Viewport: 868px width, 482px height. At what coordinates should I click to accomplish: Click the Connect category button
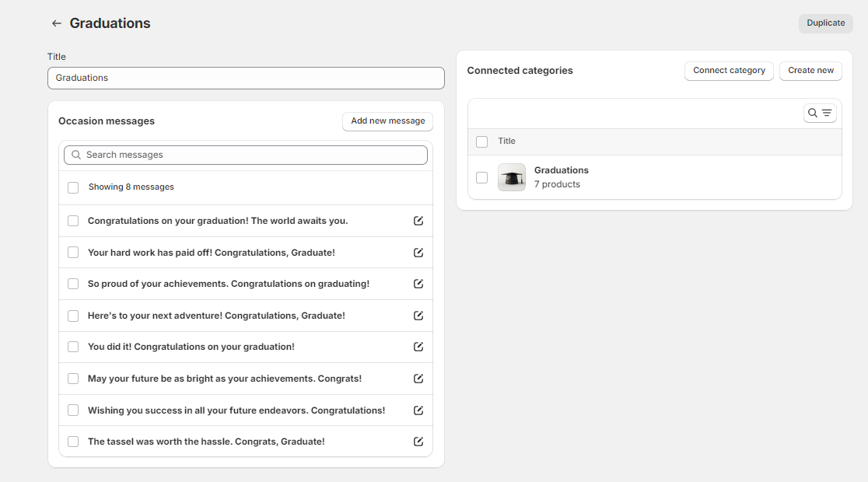pos(729,71)
